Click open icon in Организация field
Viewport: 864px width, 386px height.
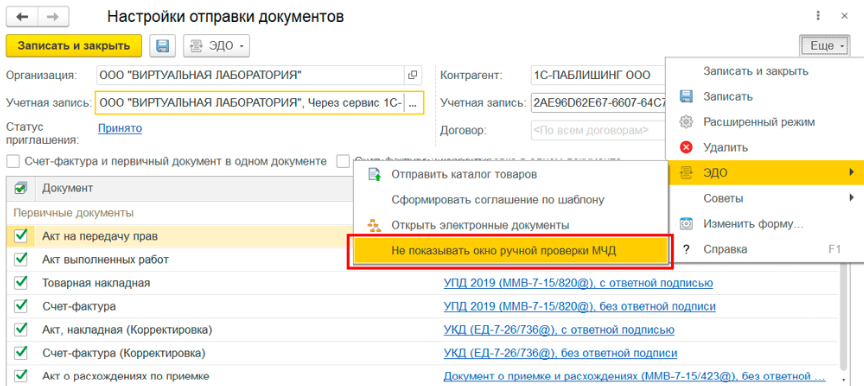(x=412, y=75)
